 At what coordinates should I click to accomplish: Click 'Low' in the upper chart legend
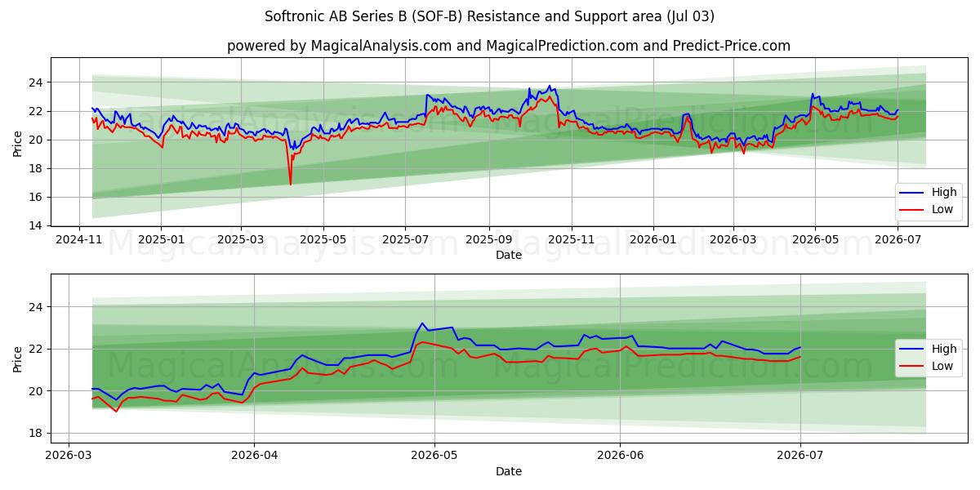click(942, 210)
